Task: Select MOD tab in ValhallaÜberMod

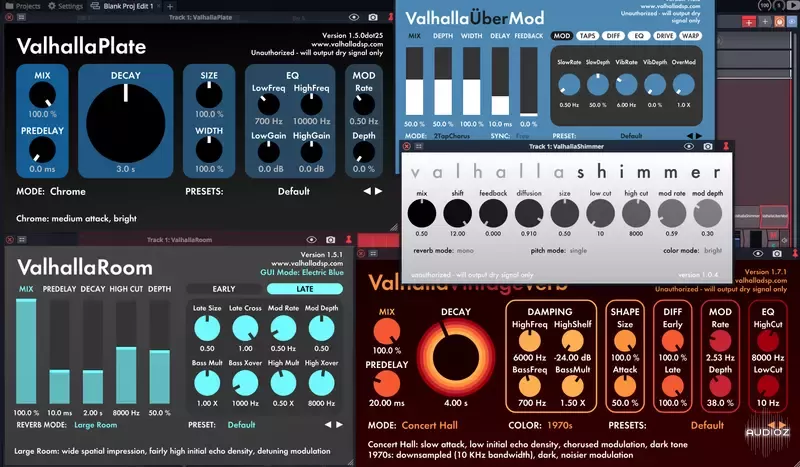Action: [x=562, y=36]
